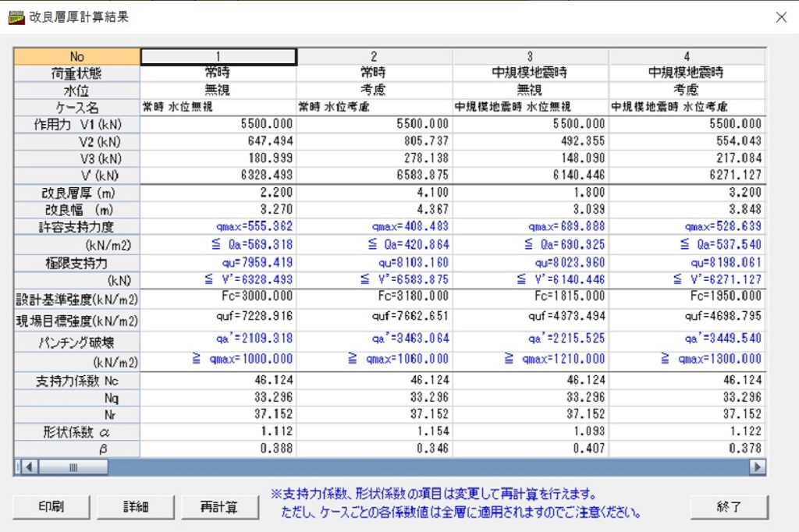
Task: Click the 極限支持力 row header
Action: (x=77, y=264)
